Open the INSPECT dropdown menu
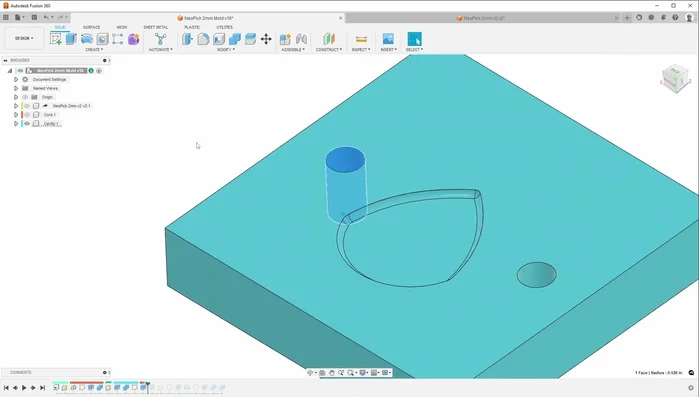 point(361,49)
